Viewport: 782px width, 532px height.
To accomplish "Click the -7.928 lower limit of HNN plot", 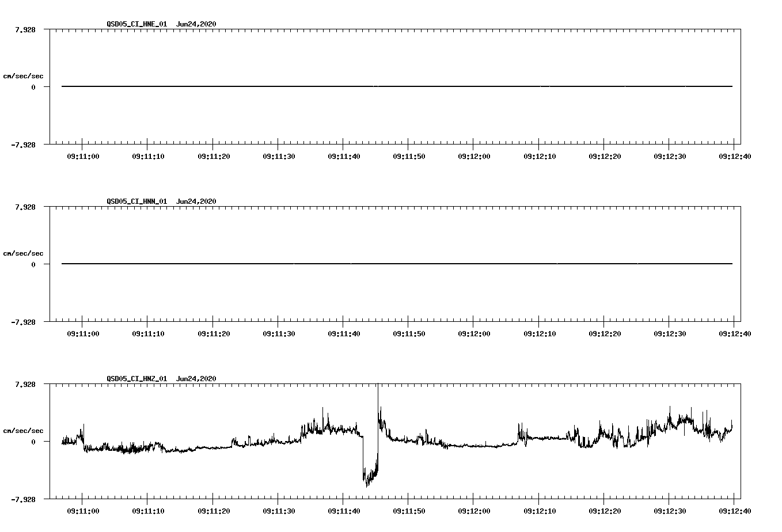I will click(24, 322).
